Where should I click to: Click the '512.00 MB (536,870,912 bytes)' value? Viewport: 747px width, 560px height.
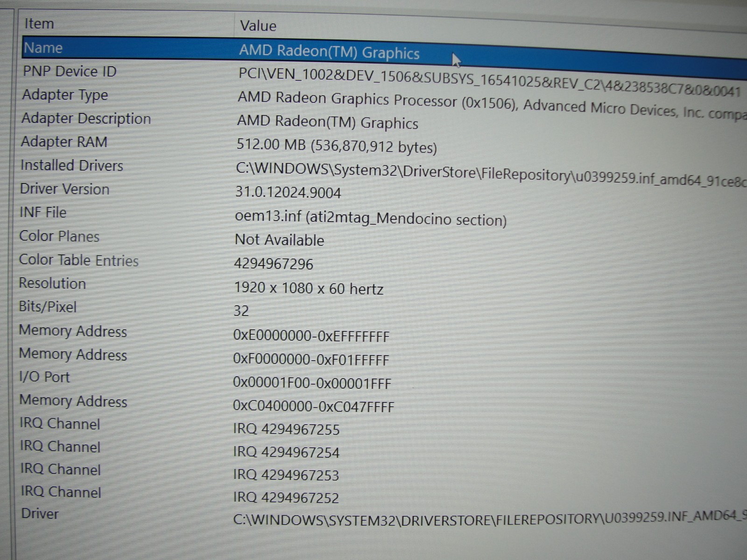click(337, 146)
